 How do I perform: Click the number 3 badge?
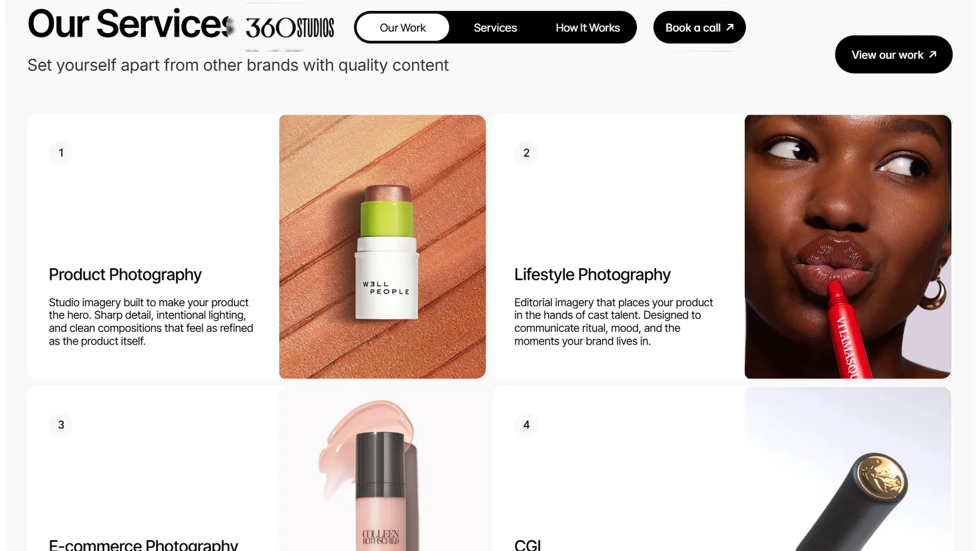click(61, 424)
